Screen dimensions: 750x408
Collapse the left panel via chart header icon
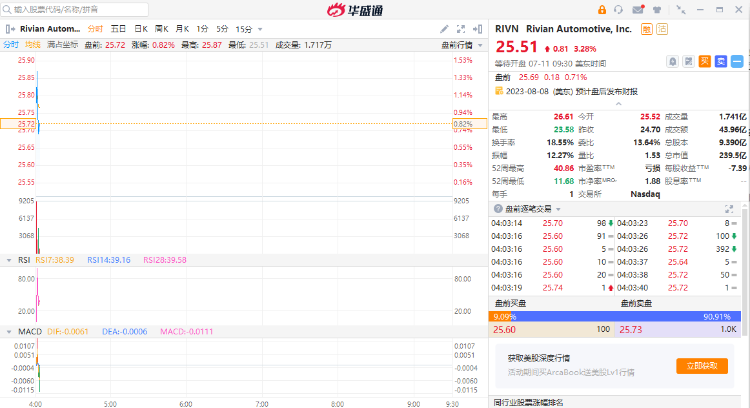(x=10, y=29)
